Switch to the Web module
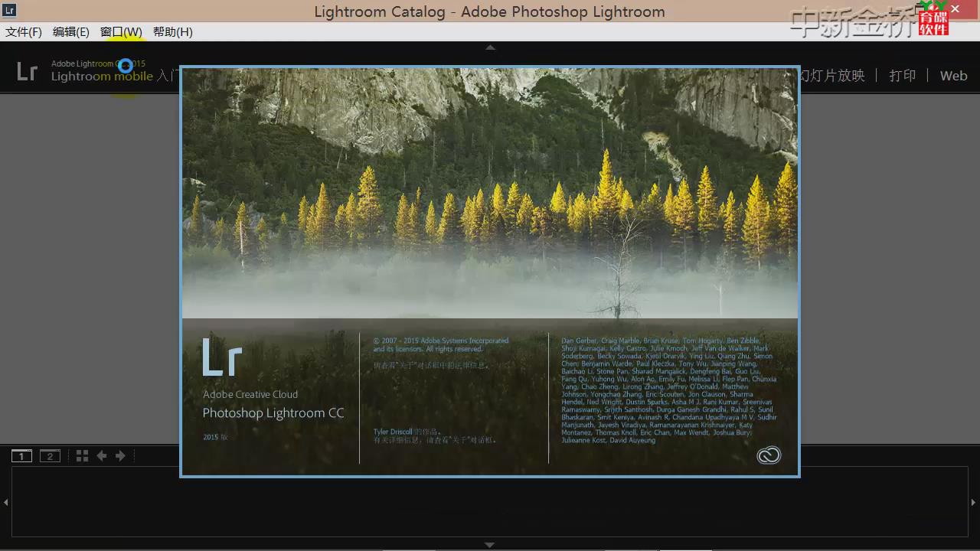This screenshot has width=980, height=551. 953,76
